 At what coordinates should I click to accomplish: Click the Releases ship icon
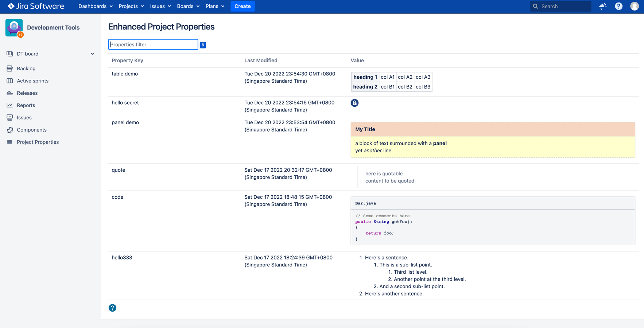click(x=10, y=93)
